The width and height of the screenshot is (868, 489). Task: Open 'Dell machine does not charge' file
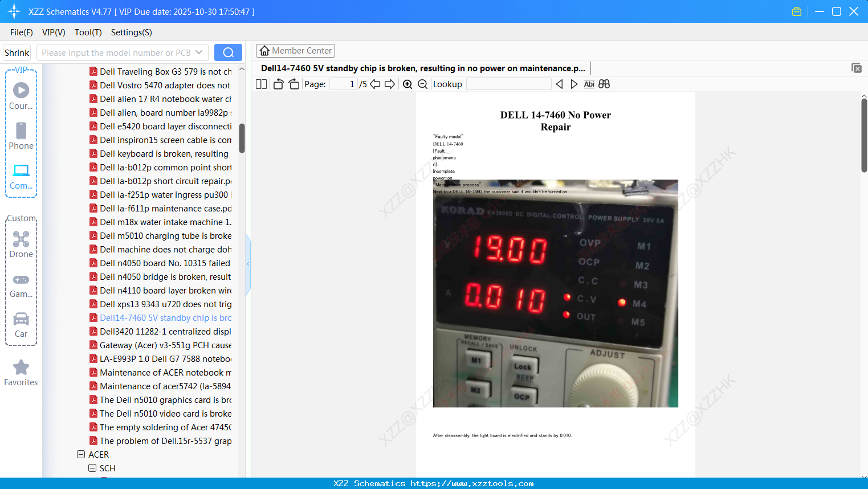click(x=161, y=249)
